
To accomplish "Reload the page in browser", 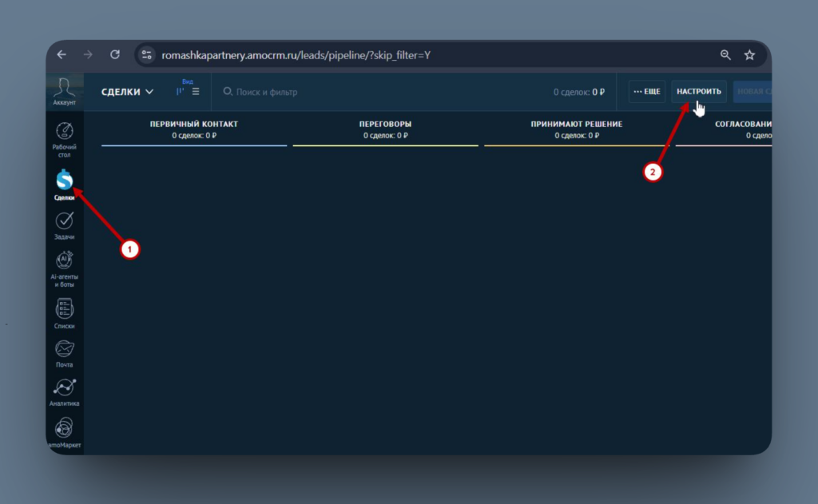I will (115, 55).
